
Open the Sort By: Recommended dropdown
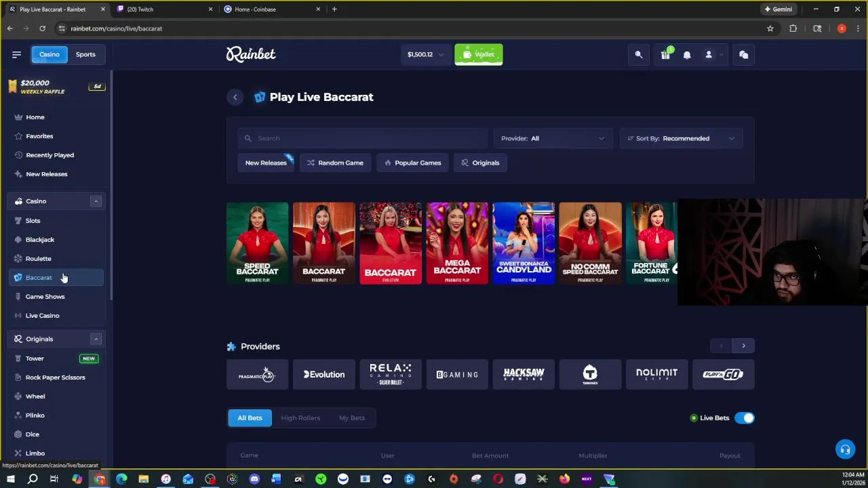tap(680, 138)
